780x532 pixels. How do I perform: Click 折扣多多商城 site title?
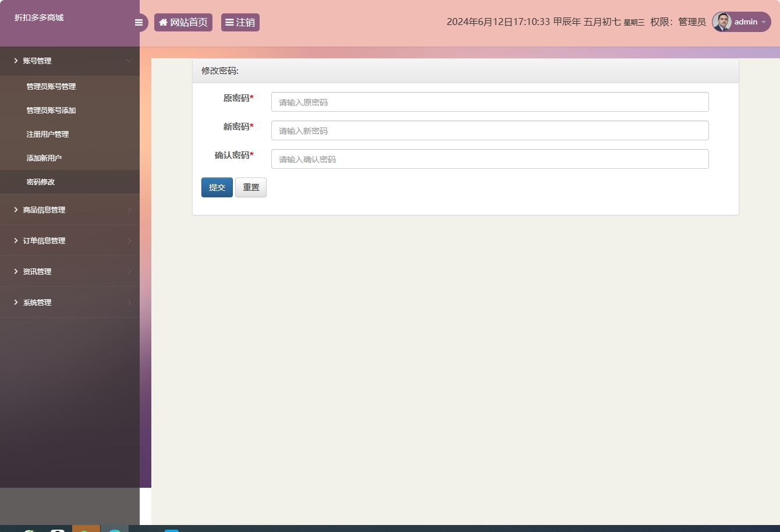[x=39, y=17]
